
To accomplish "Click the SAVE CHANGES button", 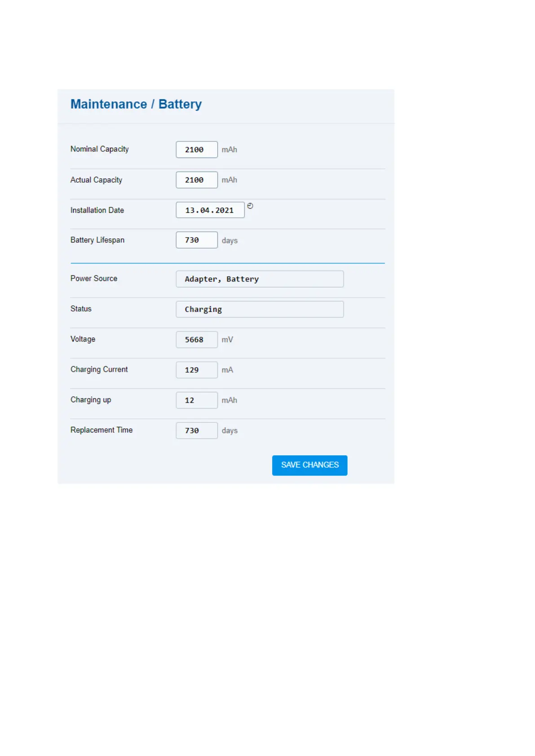I will [310, 465].
